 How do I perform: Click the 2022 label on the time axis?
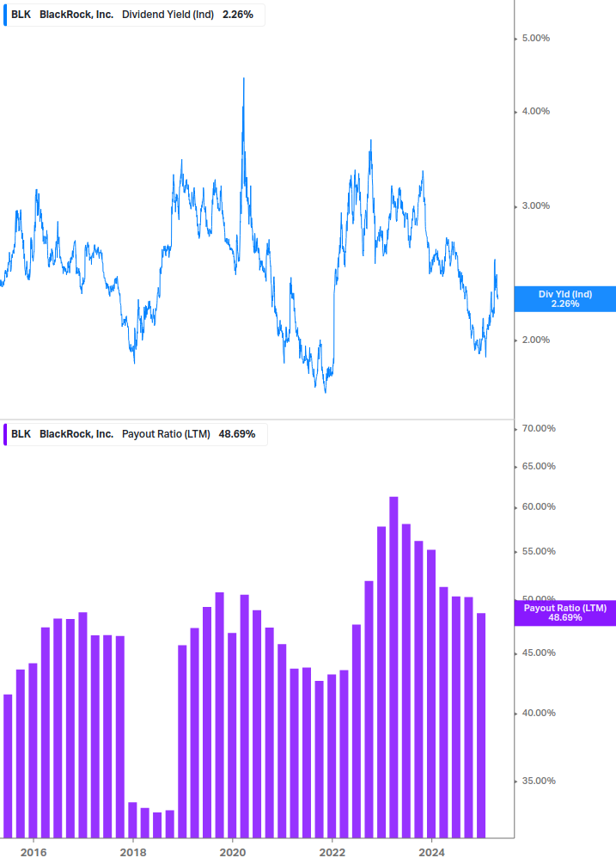pos(332,853)
